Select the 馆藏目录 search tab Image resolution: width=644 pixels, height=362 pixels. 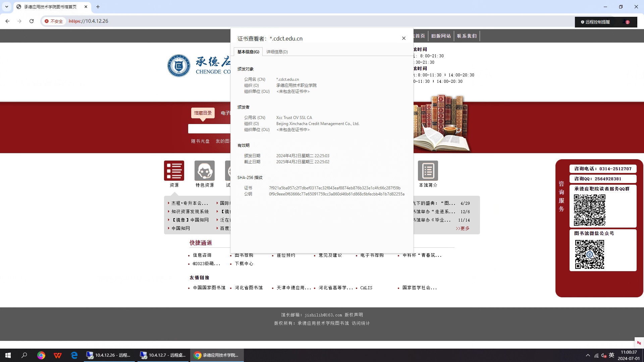[203, 113]
